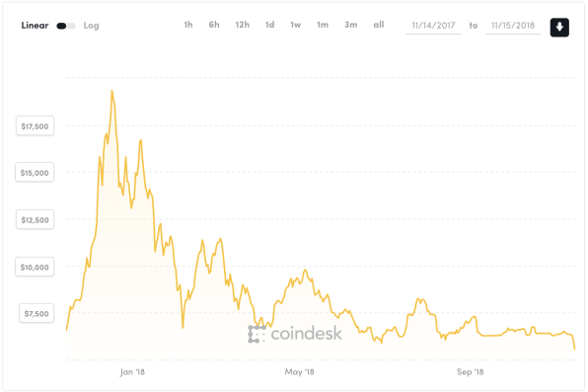Image resolution: width=588 pixels, height=392 pixels.
Task: Click the $7,500 axis label
Action: (37, 314)
